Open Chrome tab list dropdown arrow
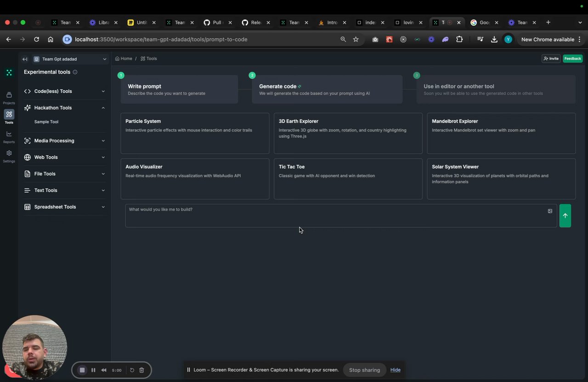 click(581, 23)
